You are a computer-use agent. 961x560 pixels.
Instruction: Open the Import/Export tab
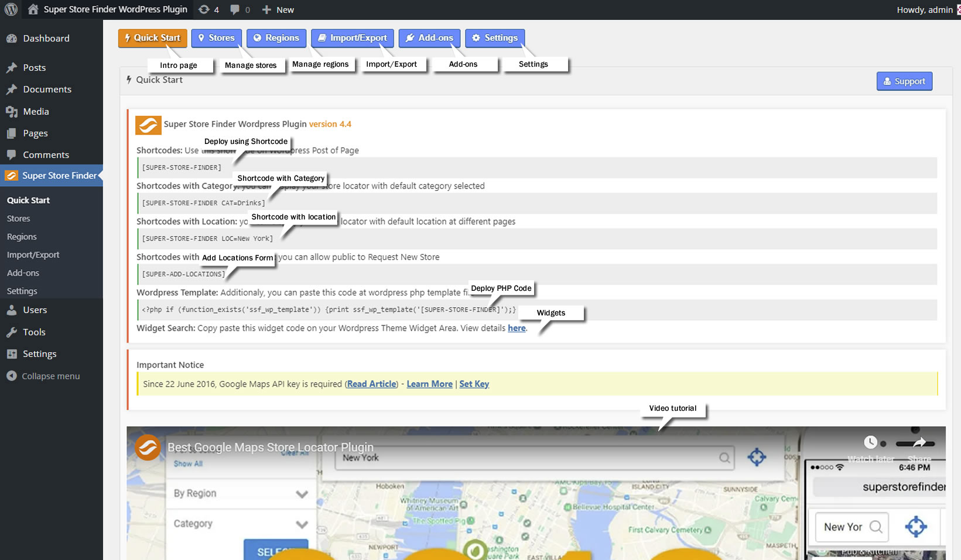click(353, 38)
